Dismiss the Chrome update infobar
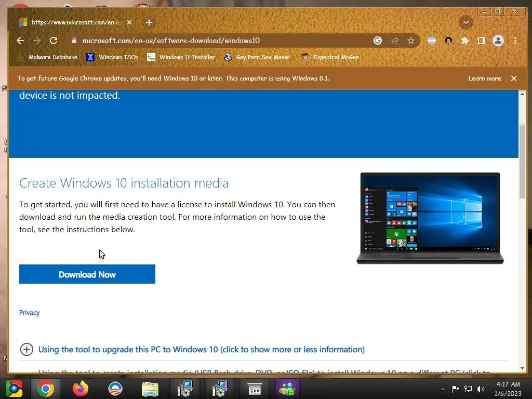 click(514, 78)
